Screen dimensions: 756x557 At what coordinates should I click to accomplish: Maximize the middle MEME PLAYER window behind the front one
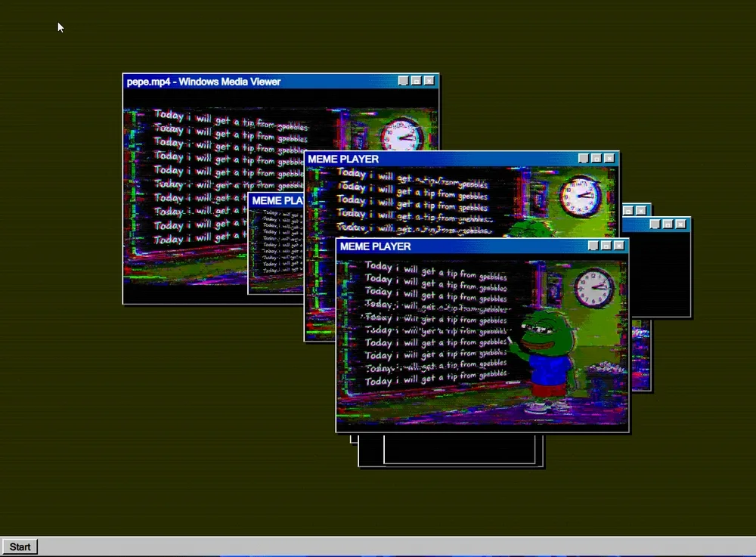tap(596, 158)
